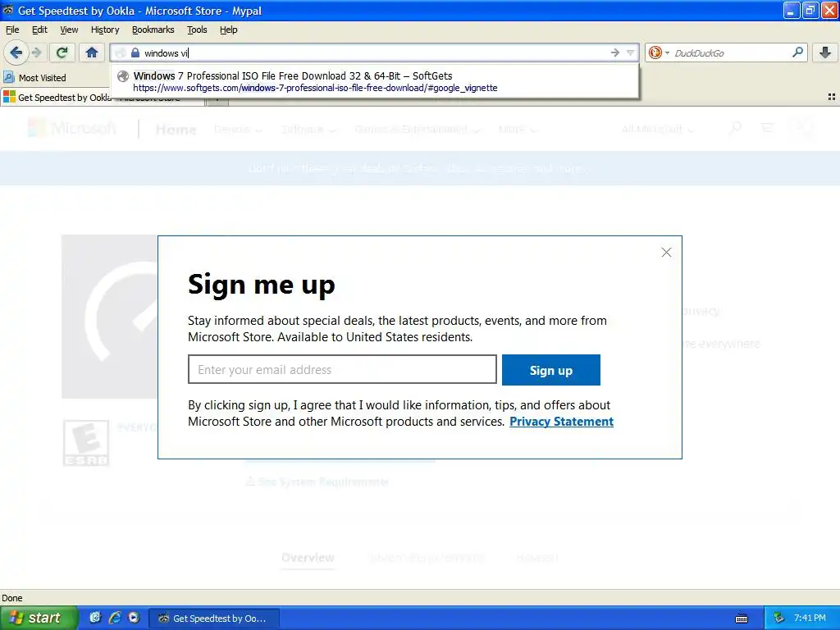Open the Tools menu
The image size is (840, 630).
[x=197, y=30]
